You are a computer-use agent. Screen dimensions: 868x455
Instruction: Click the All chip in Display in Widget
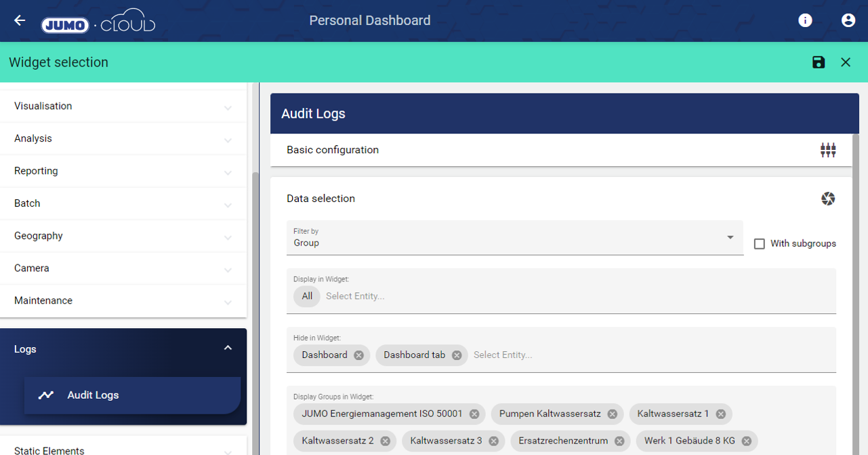(x=307, y=296)
